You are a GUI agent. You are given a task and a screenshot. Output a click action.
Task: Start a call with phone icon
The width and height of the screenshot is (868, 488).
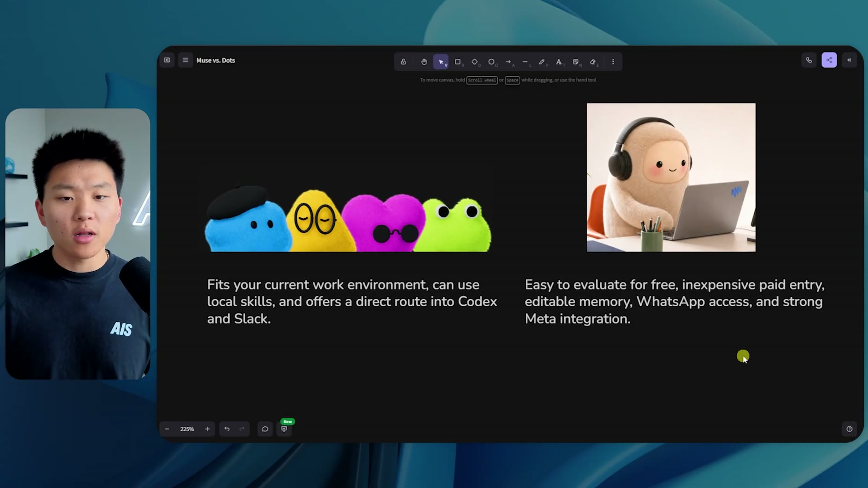coord(809,60)
